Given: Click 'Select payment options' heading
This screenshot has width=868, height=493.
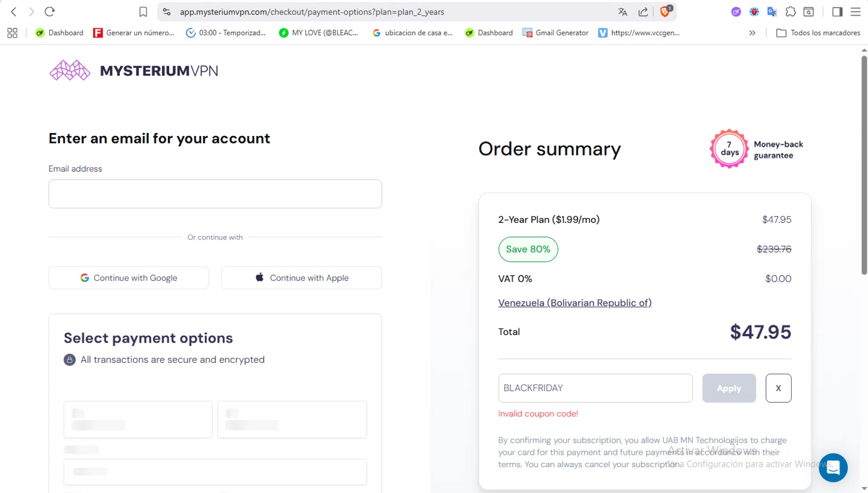Looking at the screenshot, I should (x=148, y=338).
